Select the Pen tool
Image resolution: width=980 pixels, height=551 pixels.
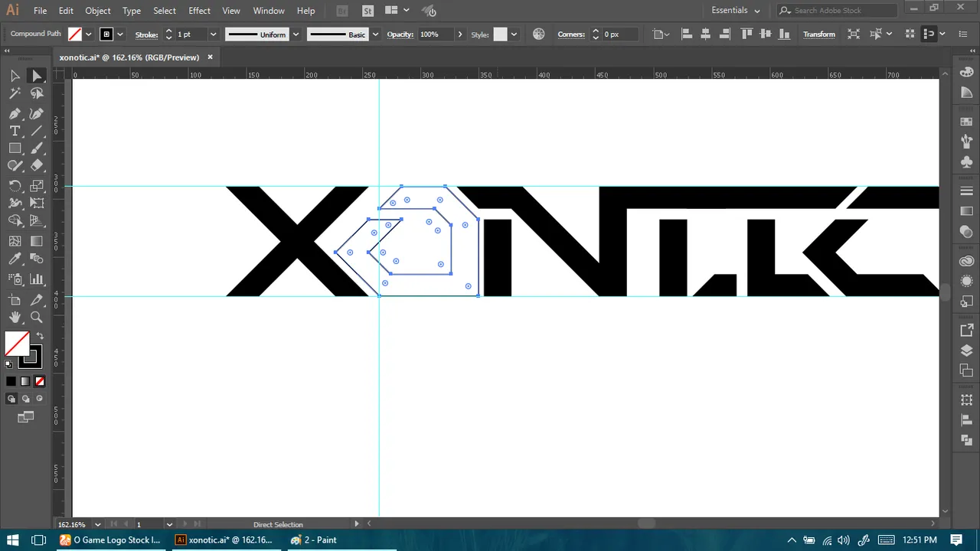15,113
